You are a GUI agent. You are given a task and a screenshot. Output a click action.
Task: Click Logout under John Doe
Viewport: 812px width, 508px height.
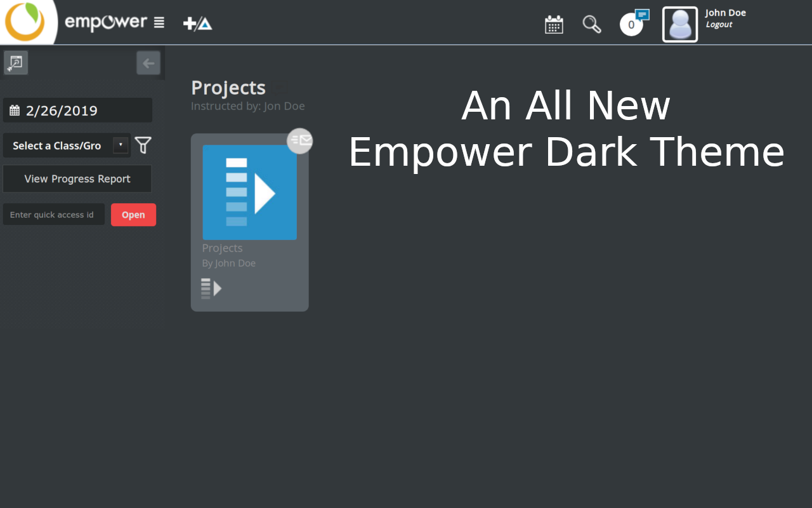click(719, 24)
